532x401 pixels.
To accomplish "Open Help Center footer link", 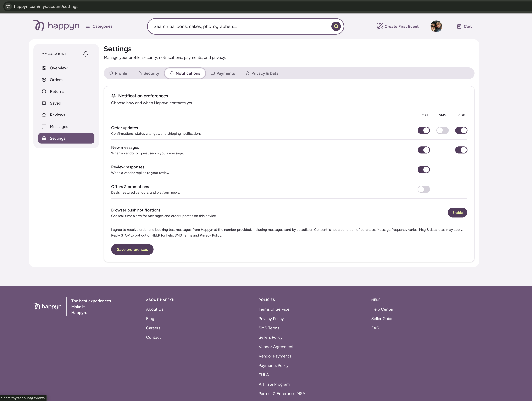I will [x=382, y=309].
